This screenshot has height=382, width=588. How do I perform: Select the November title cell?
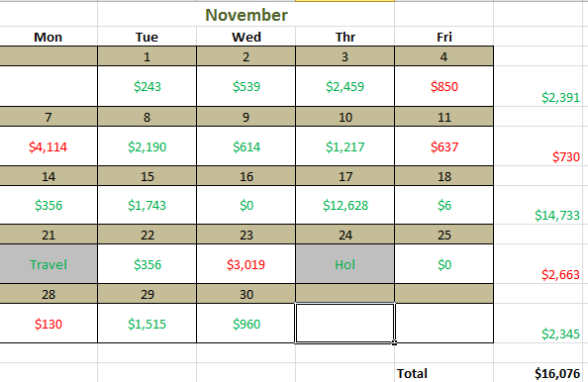coord(246,14)
